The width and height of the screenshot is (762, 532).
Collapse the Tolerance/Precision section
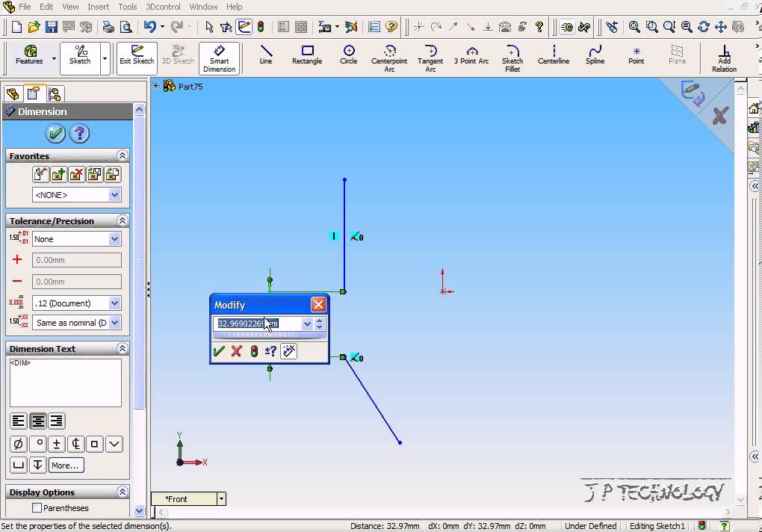click(122, 220)
